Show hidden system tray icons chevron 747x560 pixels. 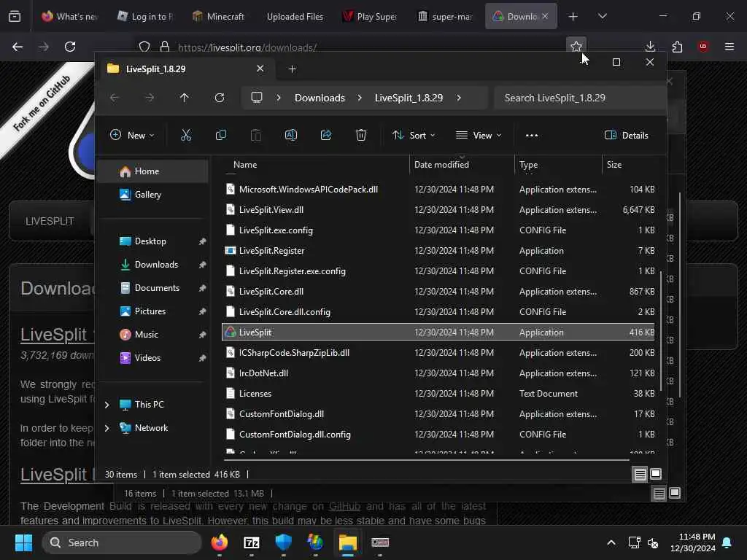point(611,542)
